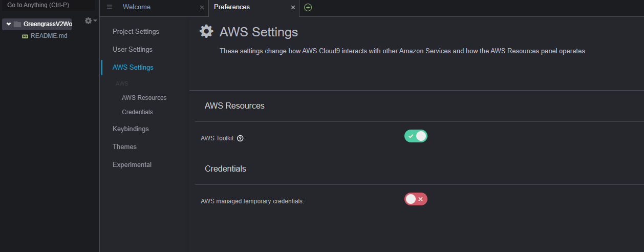
Task: Click the Credentials section heading
Action: [225, 169]
